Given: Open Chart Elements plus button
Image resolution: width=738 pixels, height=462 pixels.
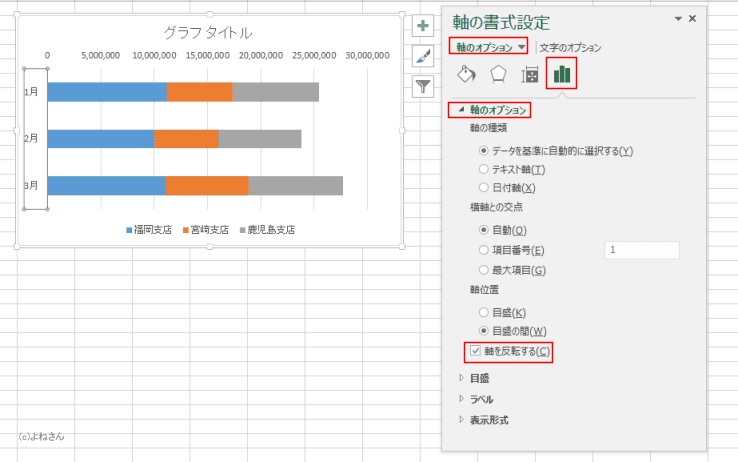Looking at the screenshot, I should 423,25.
